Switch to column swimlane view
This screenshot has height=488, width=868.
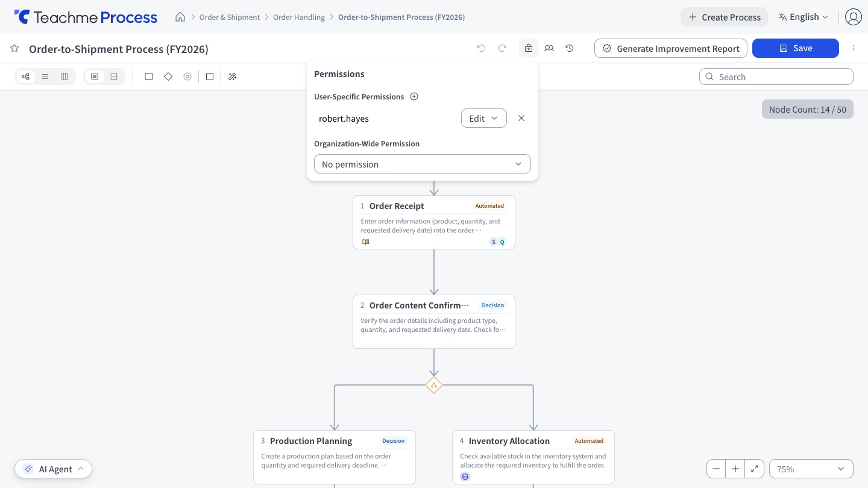point(64,77)
